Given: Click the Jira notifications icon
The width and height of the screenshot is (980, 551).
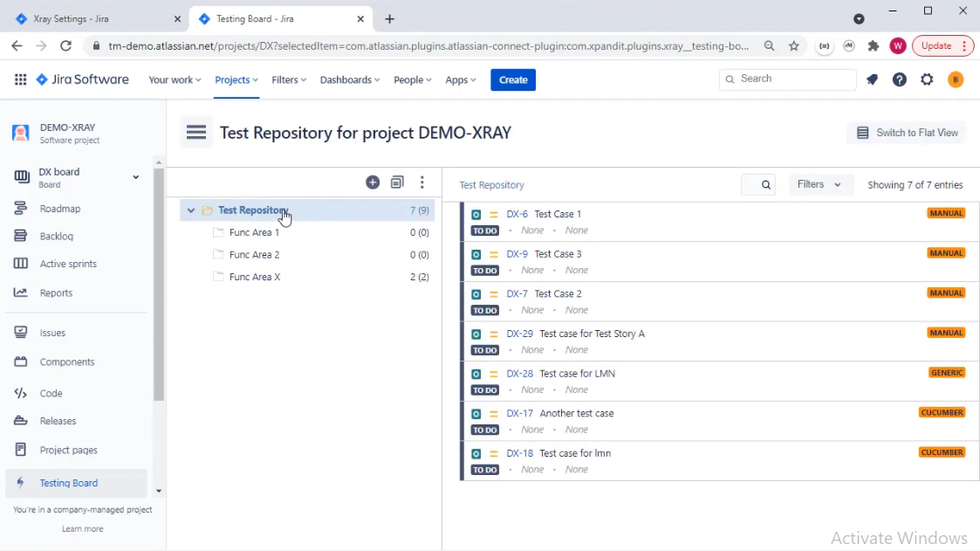Looking at the screenshot, I should point(872,79).
